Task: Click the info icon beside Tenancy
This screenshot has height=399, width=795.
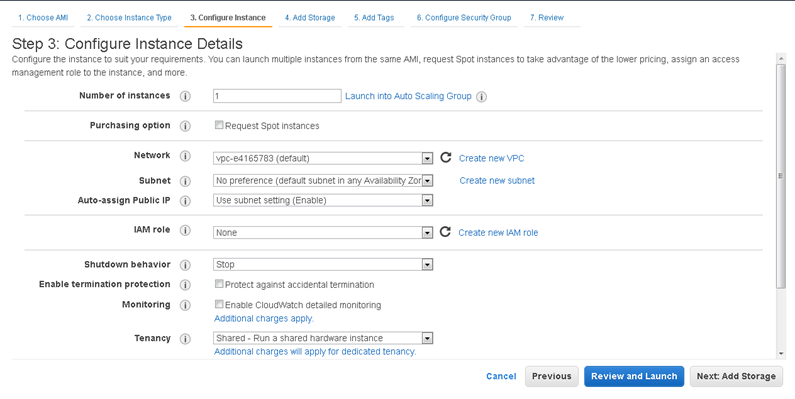Action: pos(185,339)
